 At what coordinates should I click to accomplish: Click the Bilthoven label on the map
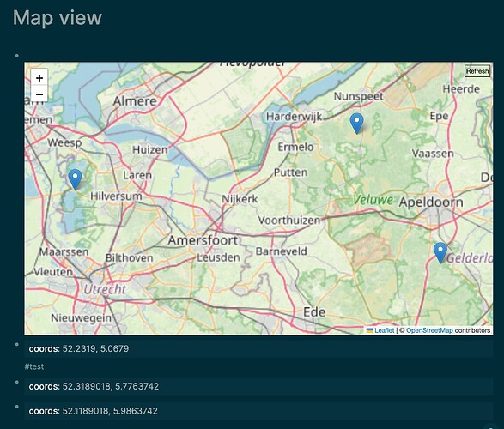click(x=129, y=258)
